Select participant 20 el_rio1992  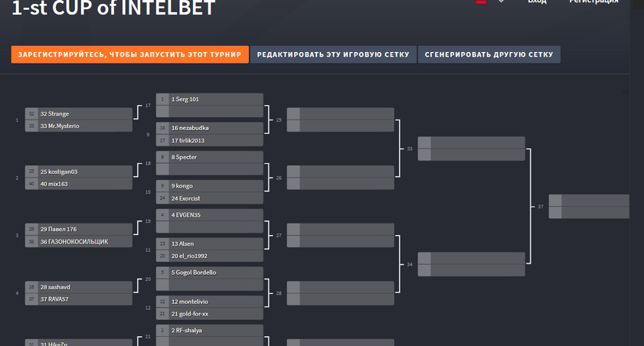point(210,256)
